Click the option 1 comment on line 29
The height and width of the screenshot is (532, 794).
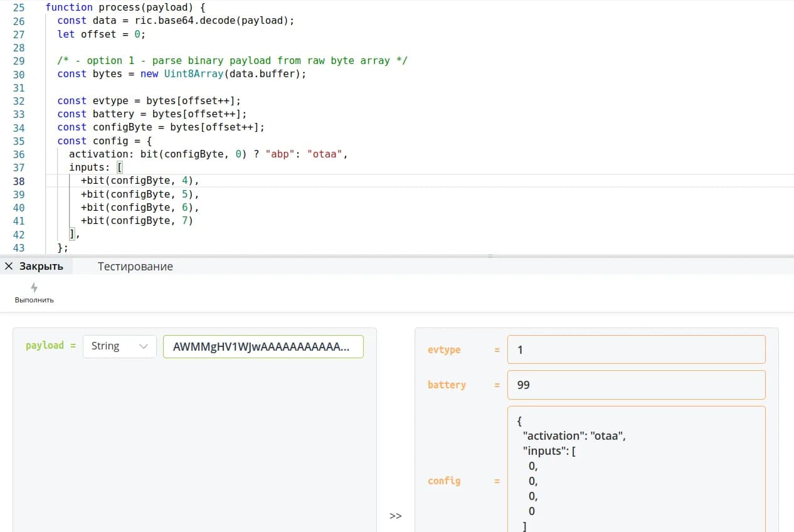[x=232, y=61]
